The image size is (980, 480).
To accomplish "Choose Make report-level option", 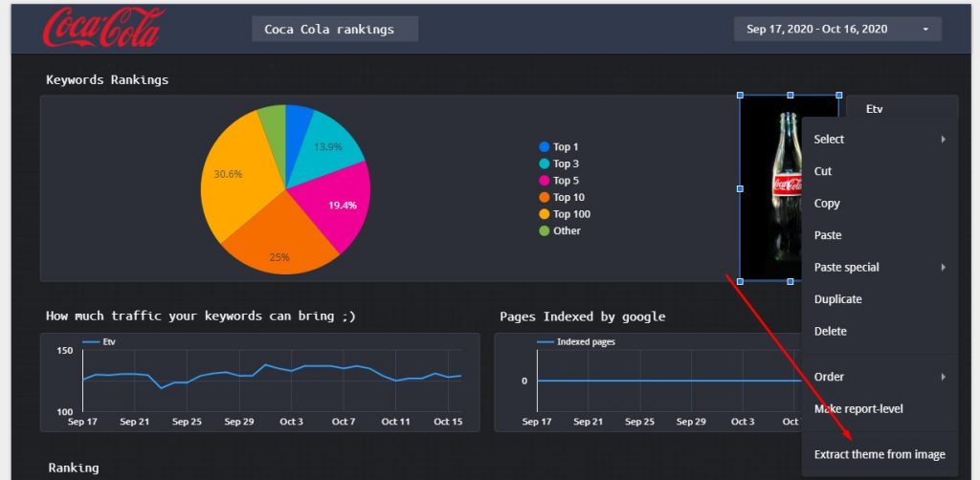I will pos(880,409).
